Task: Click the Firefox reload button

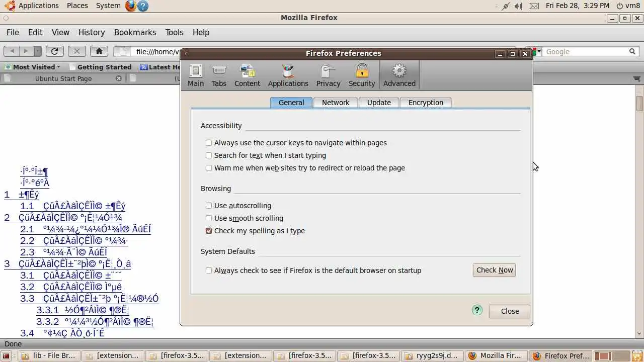Action: (x=54, y=51)
